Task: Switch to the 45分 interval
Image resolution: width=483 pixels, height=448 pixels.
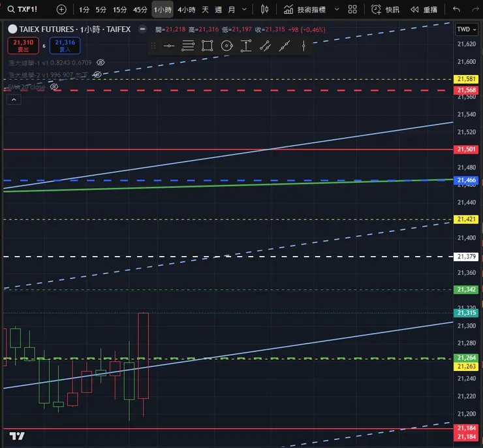Action: point(140,10)
